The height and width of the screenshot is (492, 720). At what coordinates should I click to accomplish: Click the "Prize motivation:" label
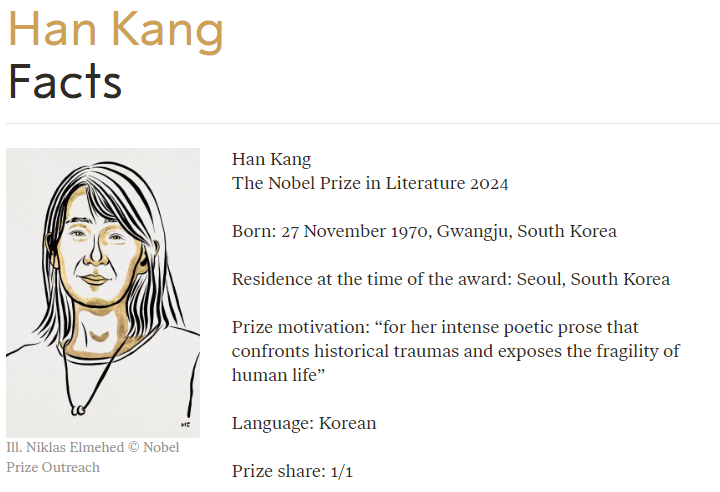tap(289, 328)
